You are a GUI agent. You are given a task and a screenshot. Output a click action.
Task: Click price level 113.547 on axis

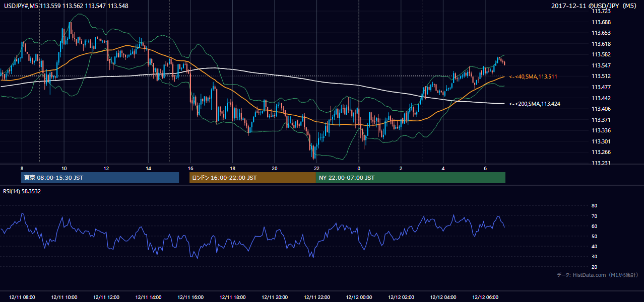(601, 65)
